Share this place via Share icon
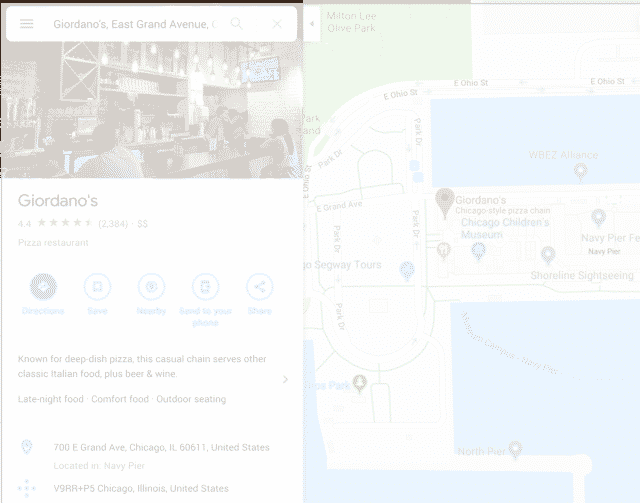 [x=260, y=287]
